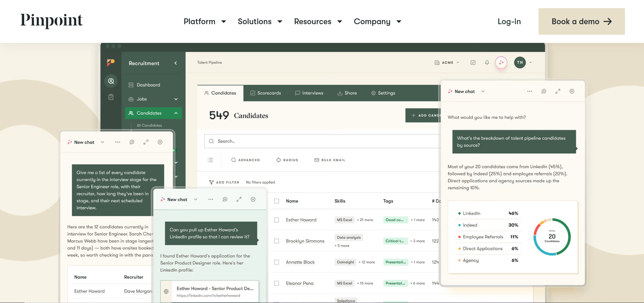Click the candidate Search field
This screenshot has height=303, width=644.
click(322, 141)
